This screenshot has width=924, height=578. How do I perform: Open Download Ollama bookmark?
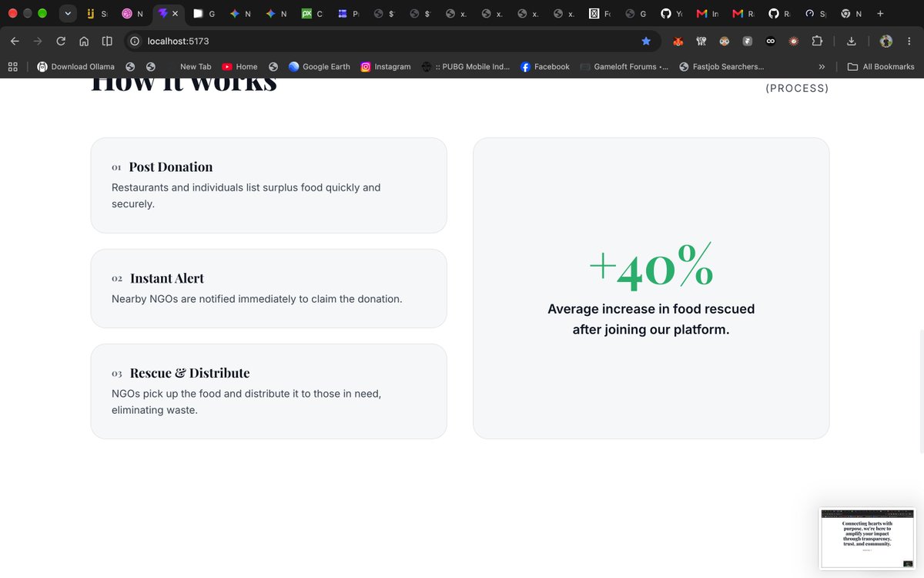(x=75, y=67)
